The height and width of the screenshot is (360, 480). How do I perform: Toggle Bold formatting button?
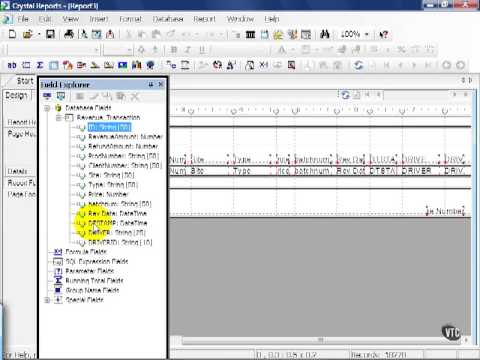click(x=174, y=50)
